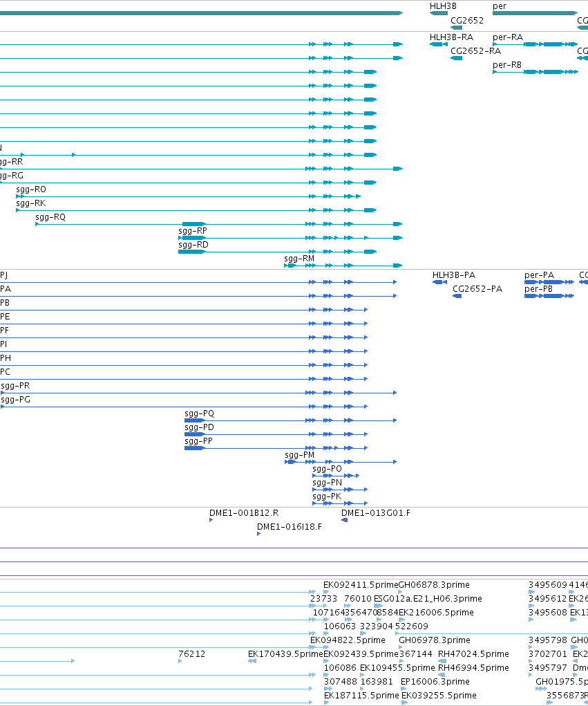The width and height of the screenshot is (588, 706).
Task: Select the sgg-PK protein label
Action: click(x=327, y=496)
